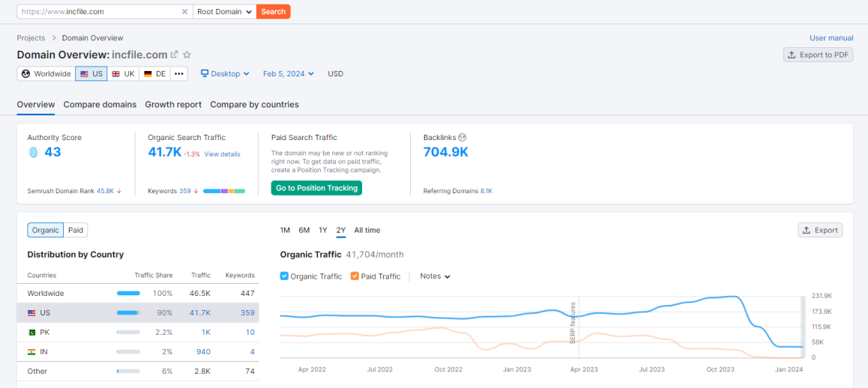
Task: Click the India flag in country table
Action: tap(31, 351)
